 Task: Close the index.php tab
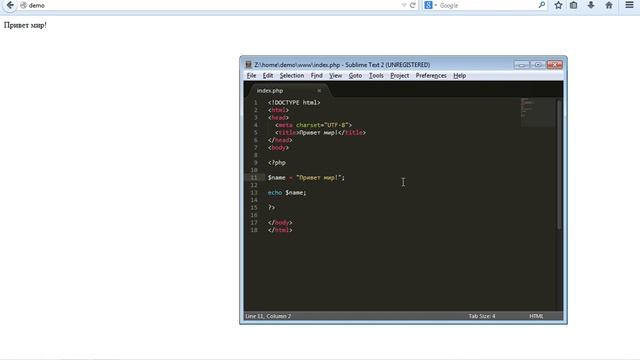(x=319, y=91)
